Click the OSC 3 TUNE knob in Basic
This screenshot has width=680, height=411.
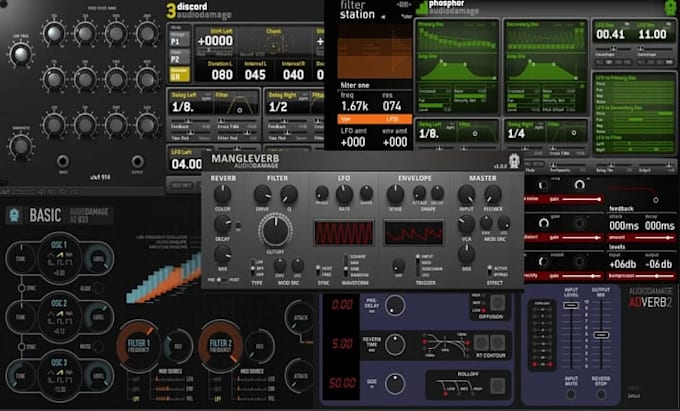click(20, 376)
